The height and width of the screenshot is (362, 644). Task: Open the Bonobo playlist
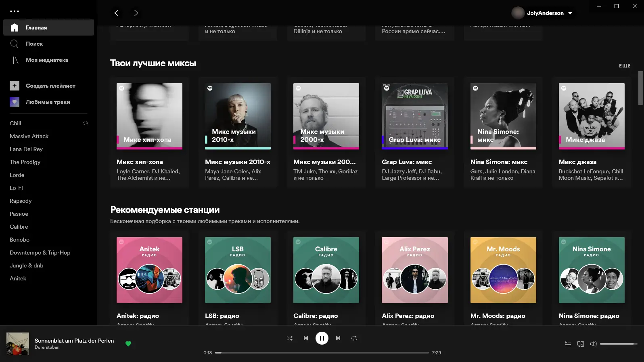coord(19,240)
